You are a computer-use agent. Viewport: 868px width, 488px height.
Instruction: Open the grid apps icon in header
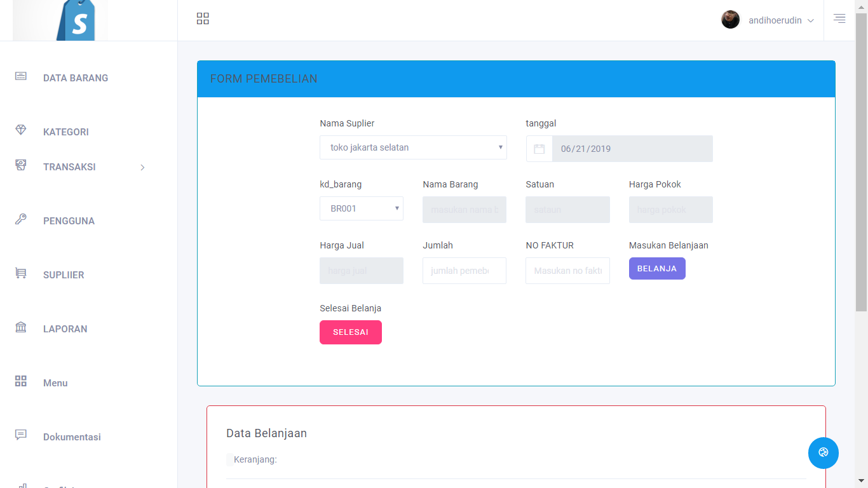(x=203, y=18)
